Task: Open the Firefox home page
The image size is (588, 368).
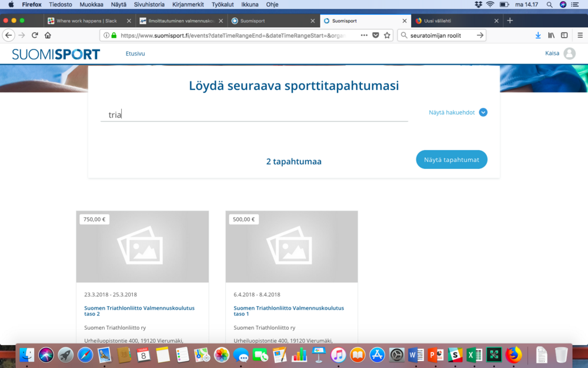Action: 48,35
